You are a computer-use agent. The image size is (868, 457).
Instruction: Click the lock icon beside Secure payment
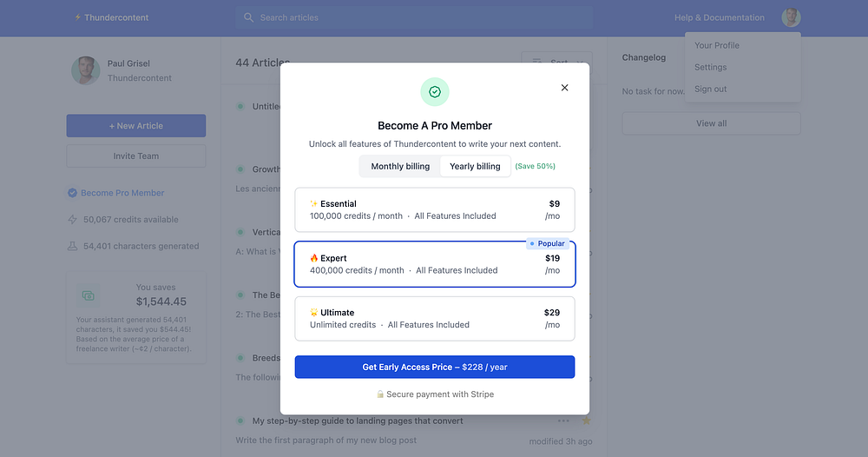click(x=380, y=394)
